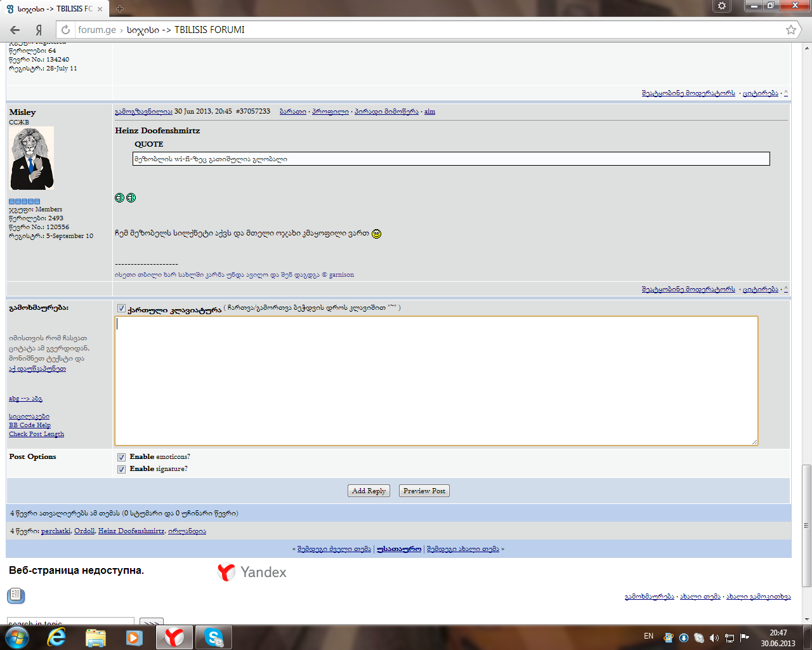Image resolution: width=812 pixels, height=650 pixels.
Task: Click the Yandex logo below the thread
Action: 252,572
